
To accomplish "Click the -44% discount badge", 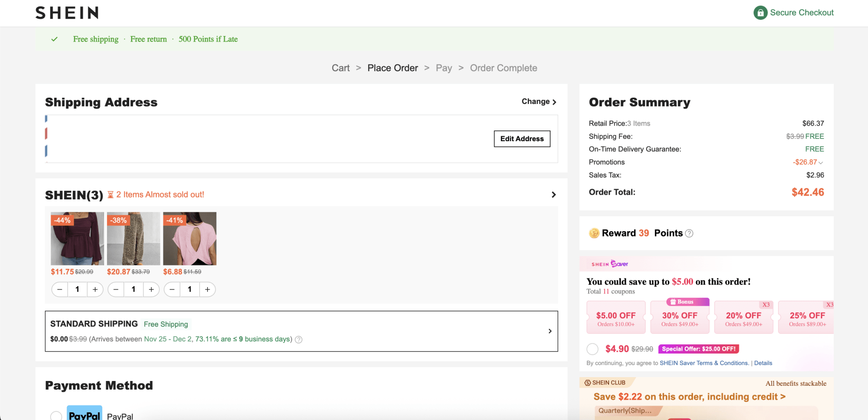I will click(x=62, y=220).
